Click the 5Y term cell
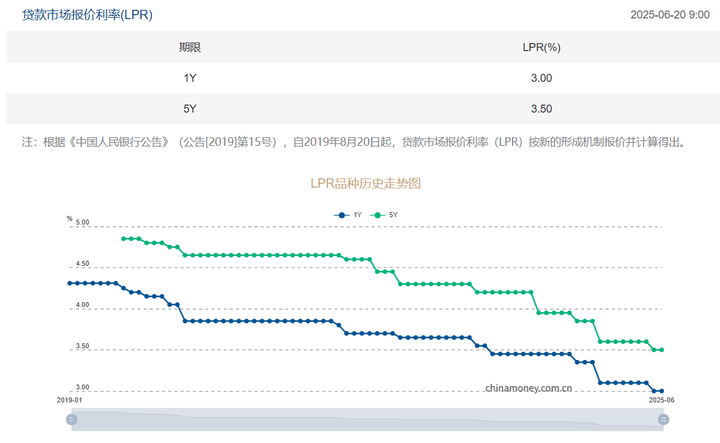 point(190,109)
